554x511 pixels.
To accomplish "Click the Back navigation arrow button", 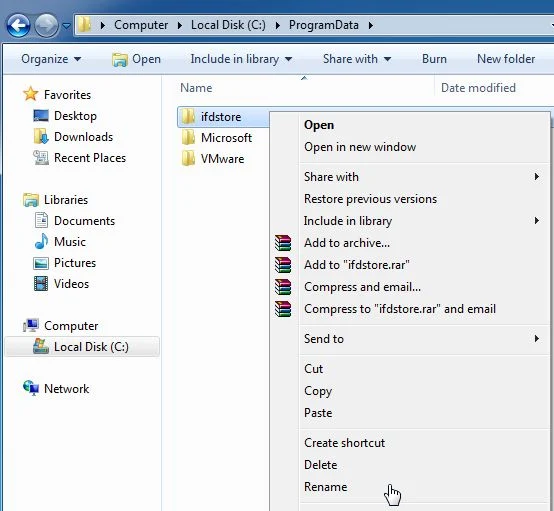I will pos(18,25).
